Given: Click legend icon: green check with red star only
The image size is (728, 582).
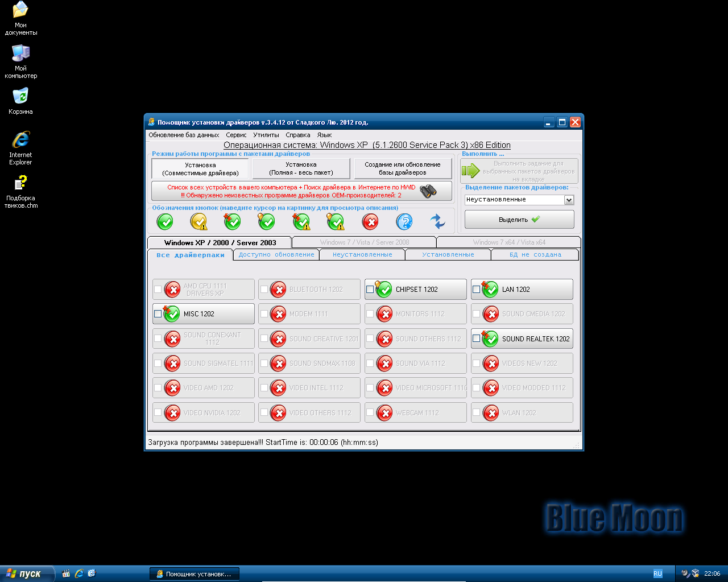Looking at the screenshot, I should 232,221.
